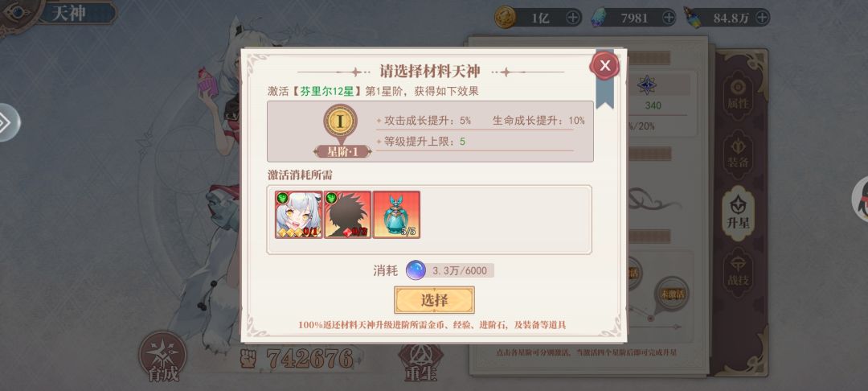
Task: Expand the left side arrow panel
Action: pyautogui.click(x=6, y=122)
